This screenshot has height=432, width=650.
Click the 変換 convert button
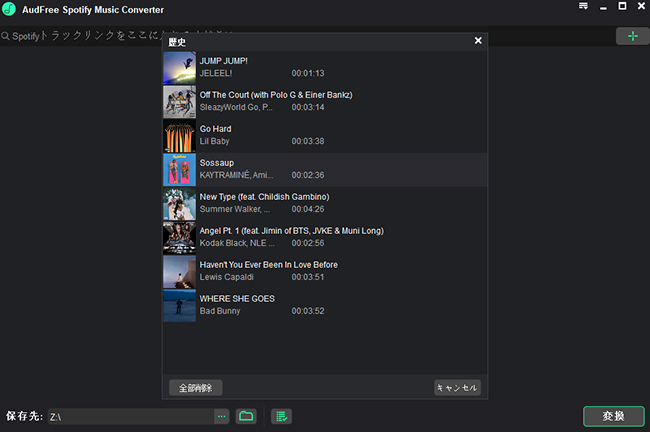pos(614,416)
